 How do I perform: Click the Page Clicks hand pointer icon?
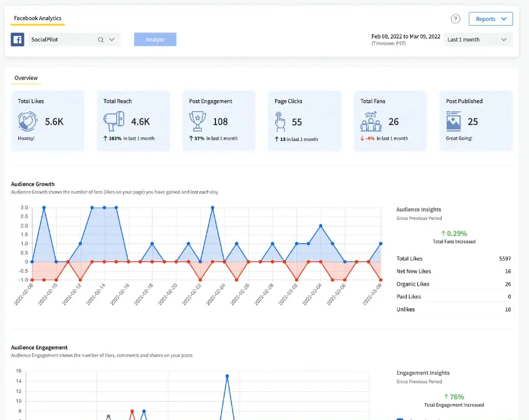[279, 121]
